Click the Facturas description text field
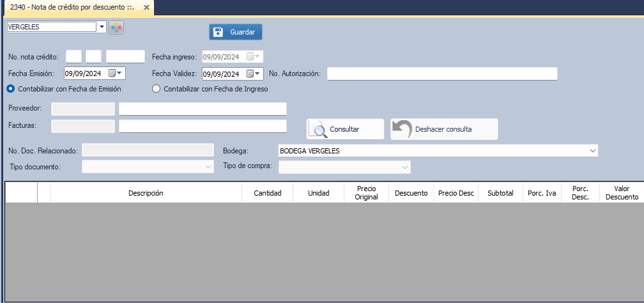644x303 pixels. pyautogui.click(x=203, y=126)
